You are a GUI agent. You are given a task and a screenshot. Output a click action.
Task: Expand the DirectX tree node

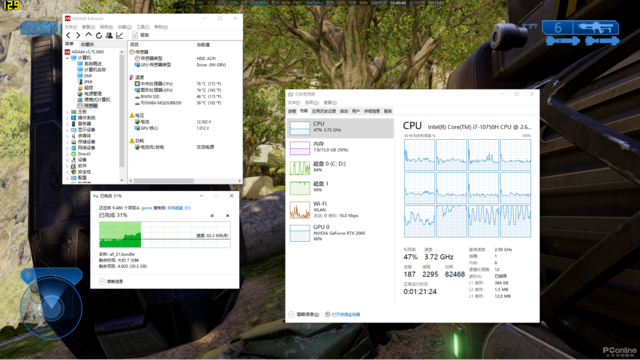coord(68,154)
